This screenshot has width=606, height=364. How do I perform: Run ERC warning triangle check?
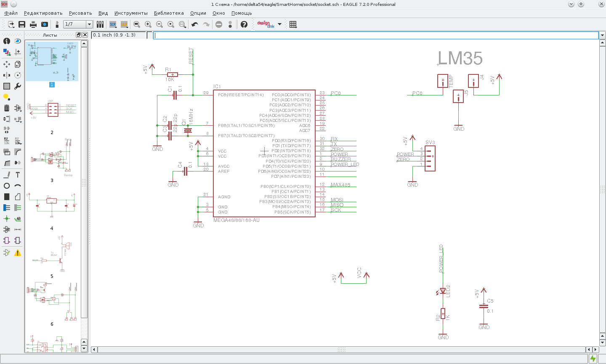[x=18, y=253]
